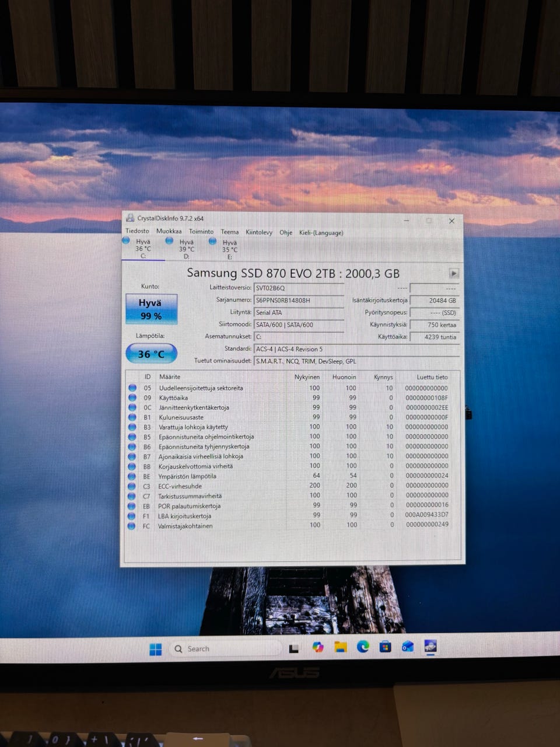Click the Huonoin column header

(x=344, y=377)
